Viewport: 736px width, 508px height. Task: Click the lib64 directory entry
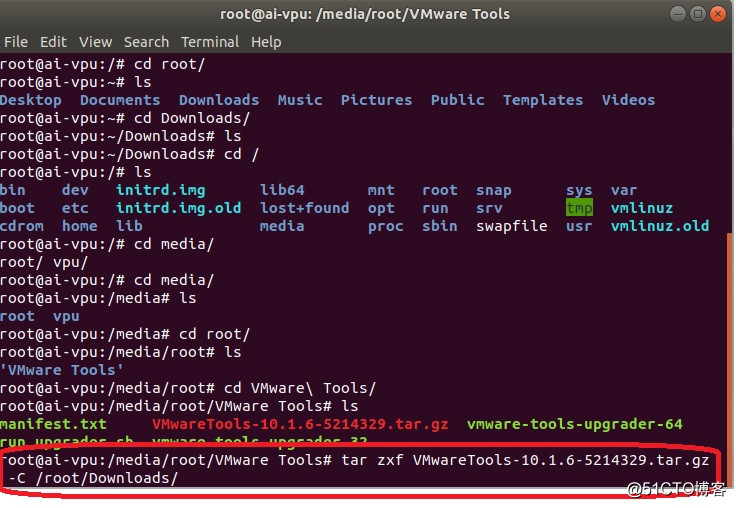pos(282,190)
